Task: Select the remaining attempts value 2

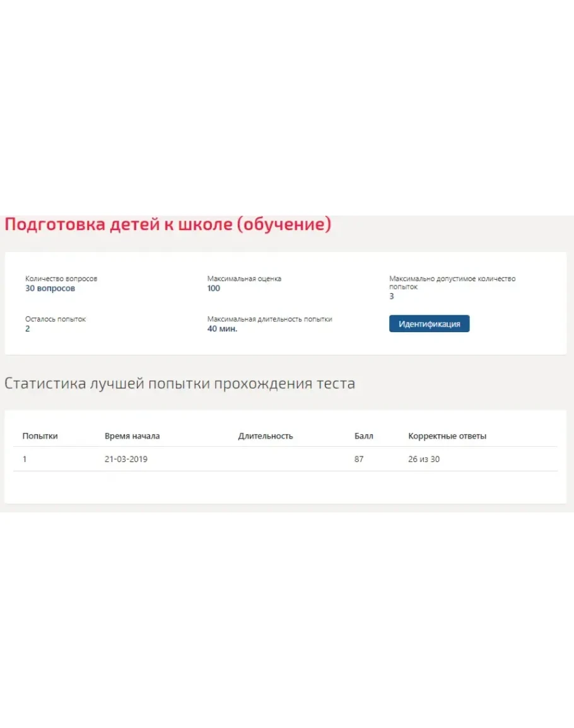Action: point(28,329)
